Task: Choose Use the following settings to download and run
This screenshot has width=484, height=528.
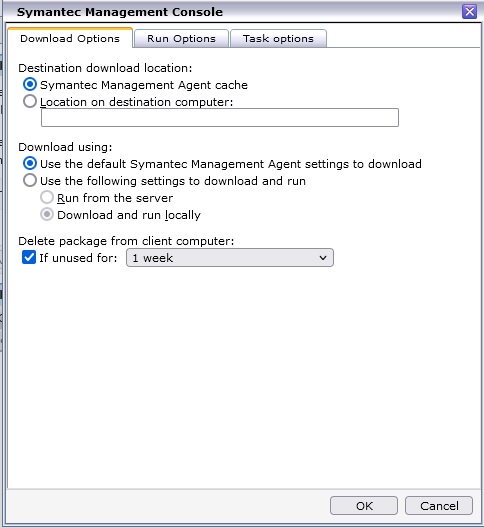Action: (30, 180)
